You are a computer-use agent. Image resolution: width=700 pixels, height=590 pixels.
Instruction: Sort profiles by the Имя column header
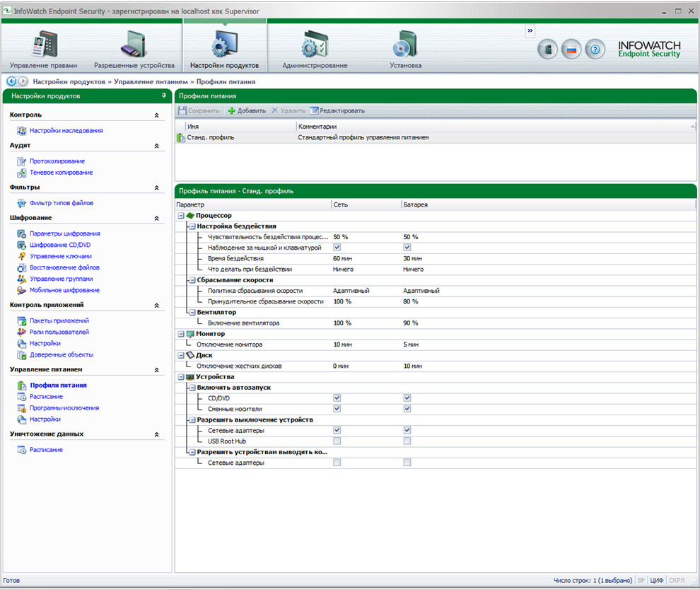(240, 127)
